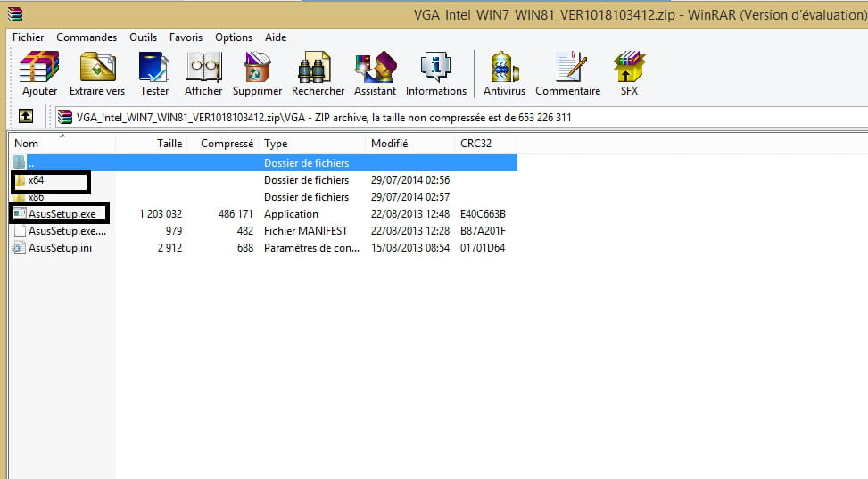Click the size value 979
Screen dimensions: 868x479
point(174,230)
